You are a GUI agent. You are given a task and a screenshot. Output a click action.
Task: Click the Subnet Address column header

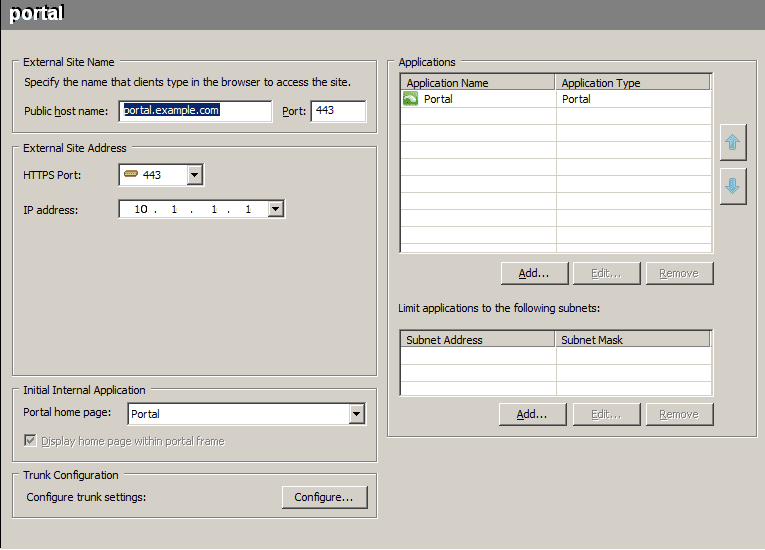tap(478, 340)
